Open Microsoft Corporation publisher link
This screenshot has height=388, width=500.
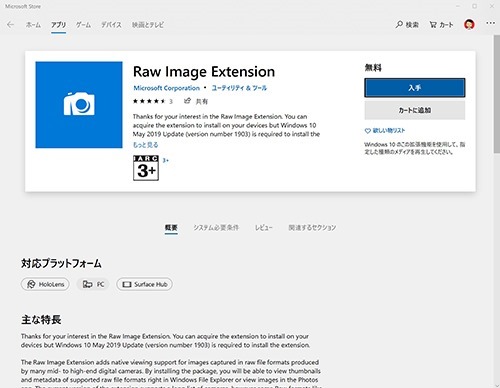point(167,88)
